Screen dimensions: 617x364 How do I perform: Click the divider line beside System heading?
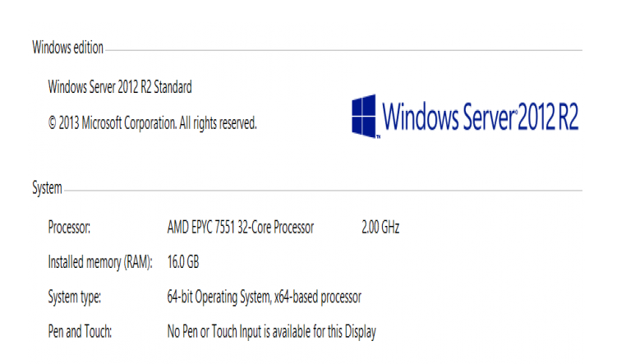[322, 191]
